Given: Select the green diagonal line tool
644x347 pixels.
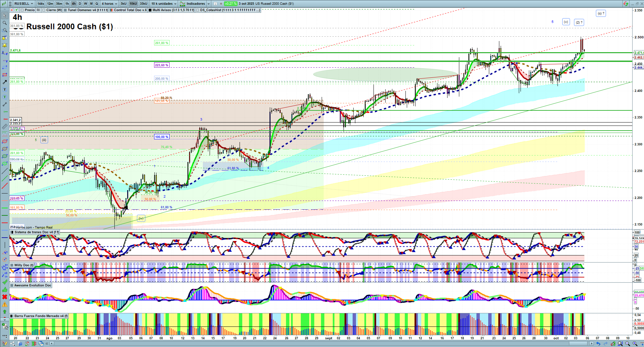Looking at the screenshot, I should tap(5, 178).
